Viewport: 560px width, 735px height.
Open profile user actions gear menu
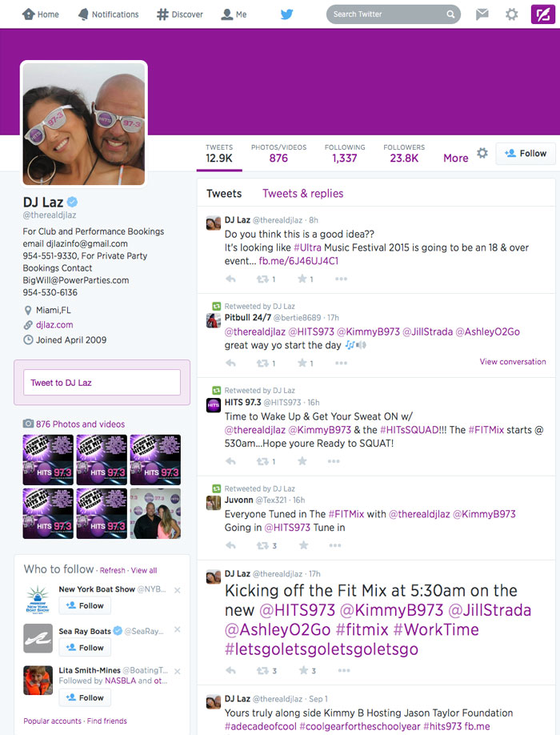click(482, 153)
